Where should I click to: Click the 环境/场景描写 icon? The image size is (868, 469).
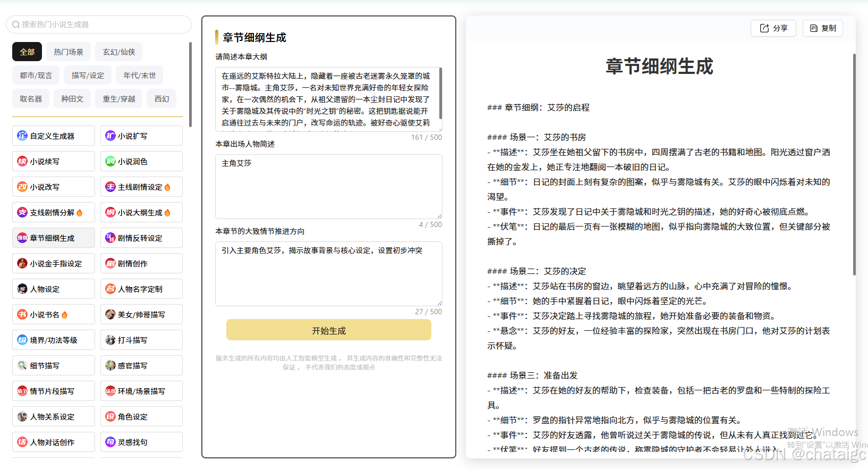click(x=110, y=391)
